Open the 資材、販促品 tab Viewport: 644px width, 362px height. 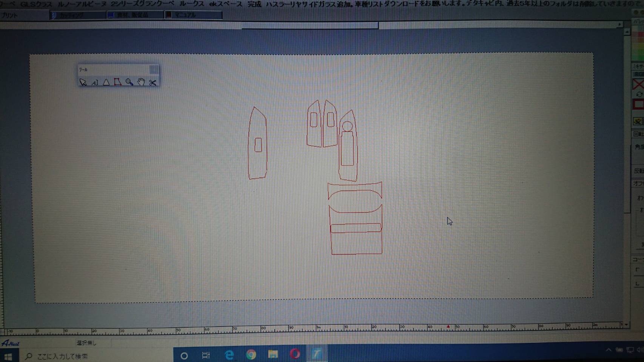tap(135, 15)
